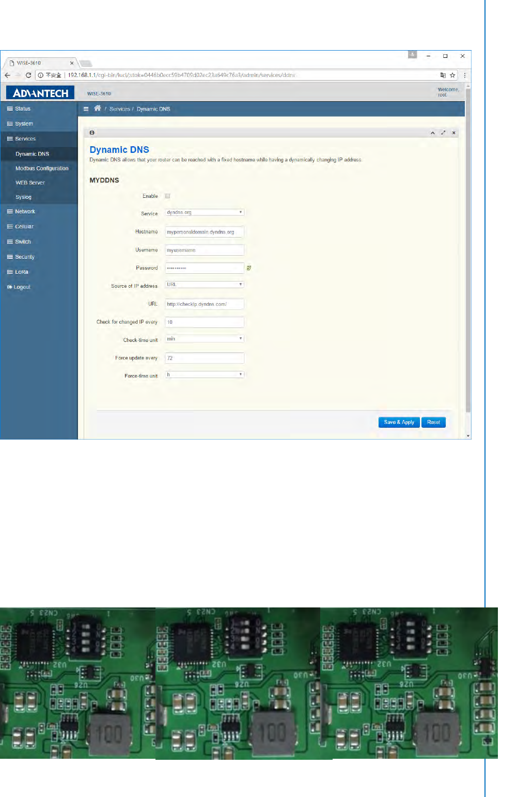Expand the Switch sidebar menu
The height and width of the screenshot is (797, 532).
click(x=39, y=242)
